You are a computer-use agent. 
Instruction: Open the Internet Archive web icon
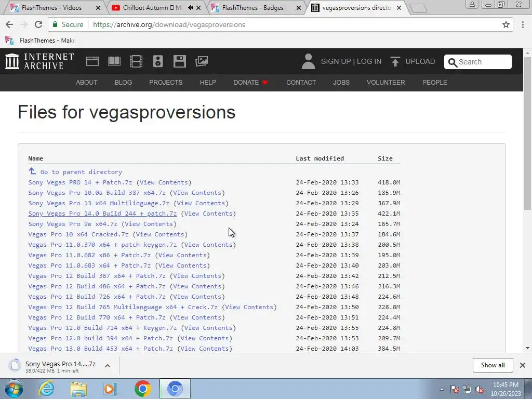pyautogui.click(x=92, y=61)
